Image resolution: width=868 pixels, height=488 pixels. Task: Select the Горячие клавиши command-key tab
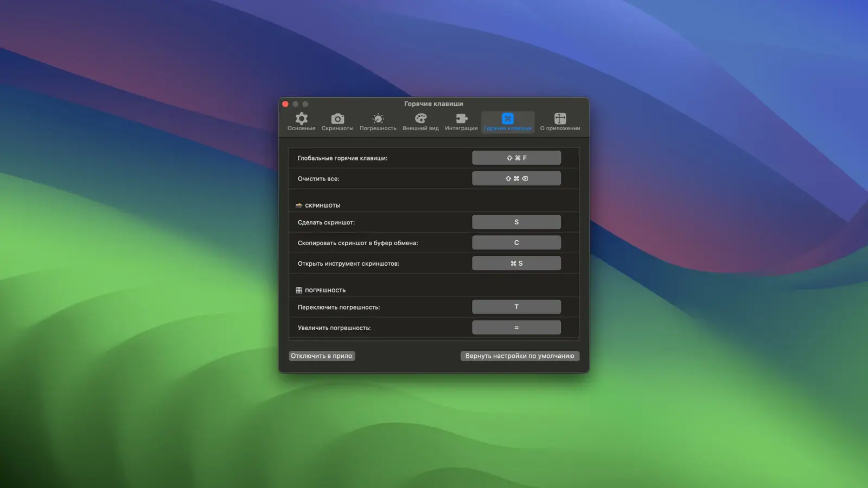tap(508, 121)
